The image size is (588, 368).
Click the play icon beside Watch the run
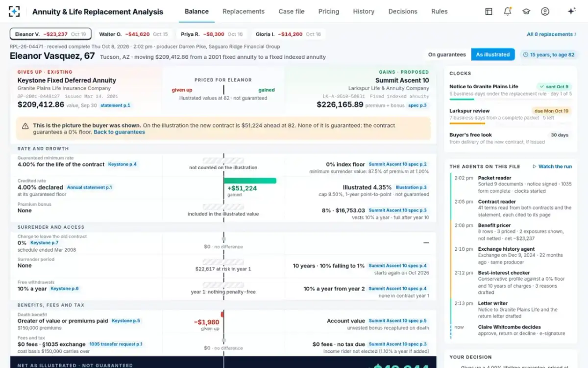535,166
